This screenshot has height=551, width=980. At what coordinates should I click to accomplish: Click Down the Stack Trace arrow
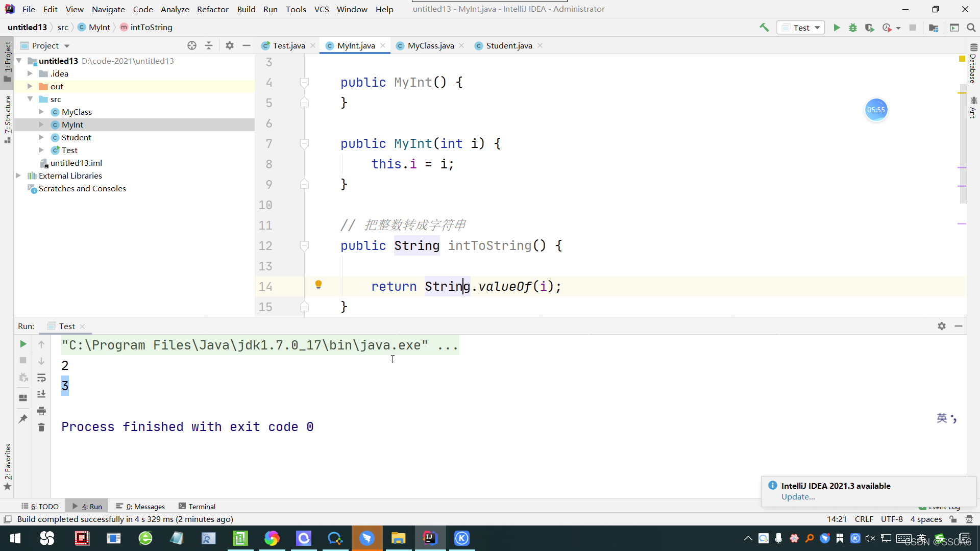41,361
